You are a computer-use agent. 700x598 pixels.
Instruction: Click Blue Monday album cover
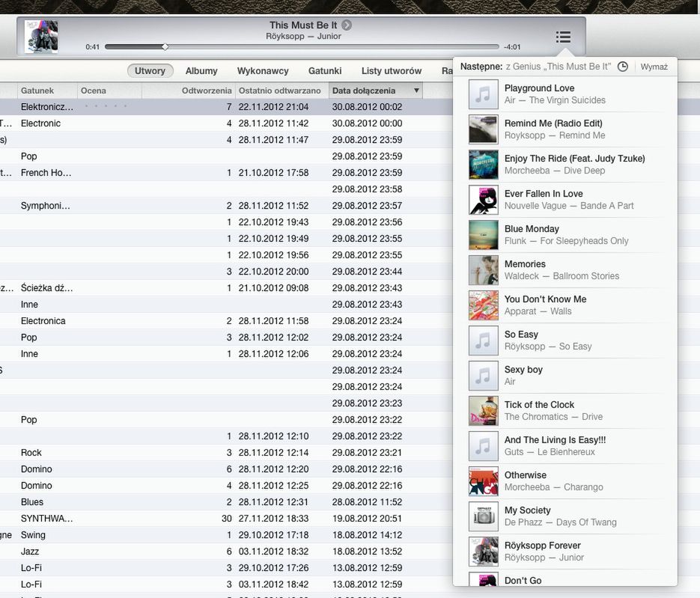click(483, 235)
